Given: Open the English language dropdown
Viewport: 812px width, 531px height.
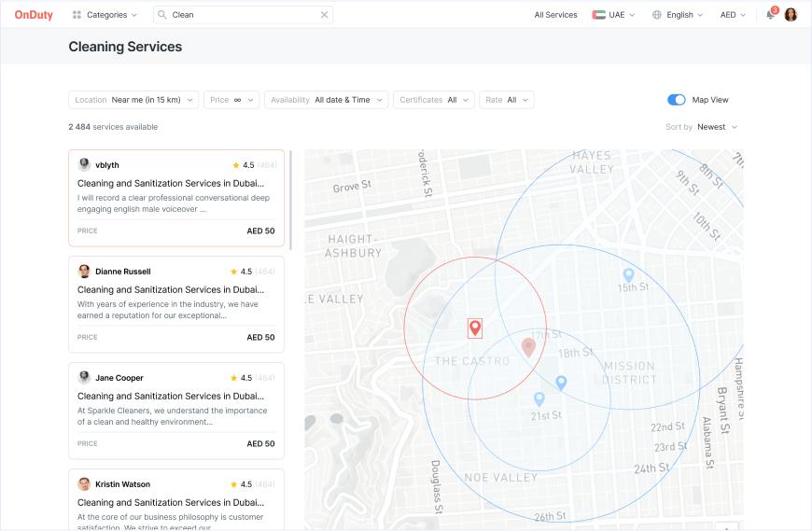Looking at the screenshot, I should [678, 15].
